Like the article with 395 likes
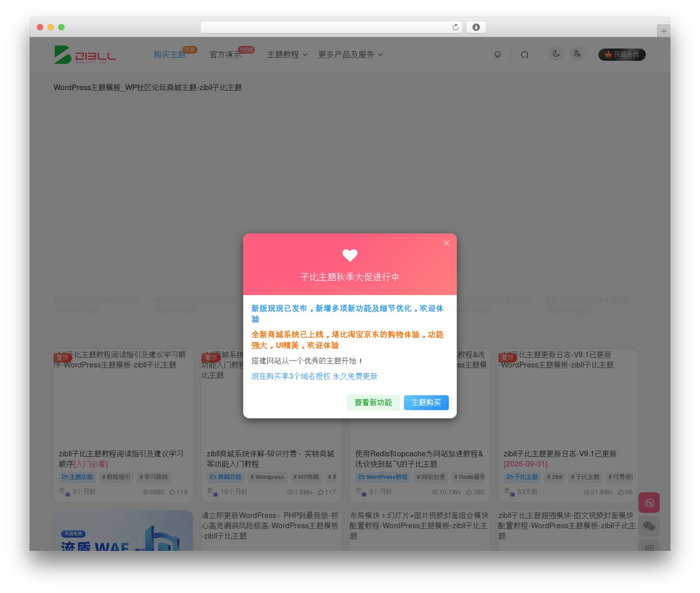700x593 pixels. [x=475, y=492]
